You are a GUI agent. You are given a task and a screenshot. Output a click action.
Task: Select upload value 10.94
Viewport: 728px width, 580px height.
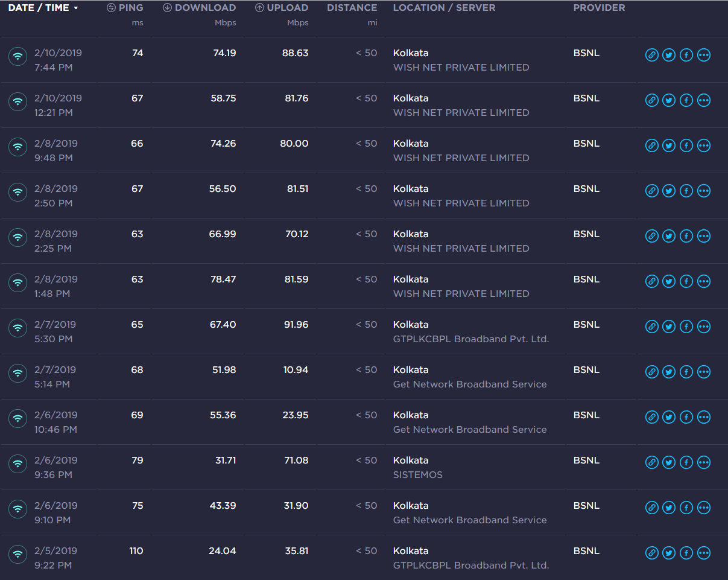point(296,370)
